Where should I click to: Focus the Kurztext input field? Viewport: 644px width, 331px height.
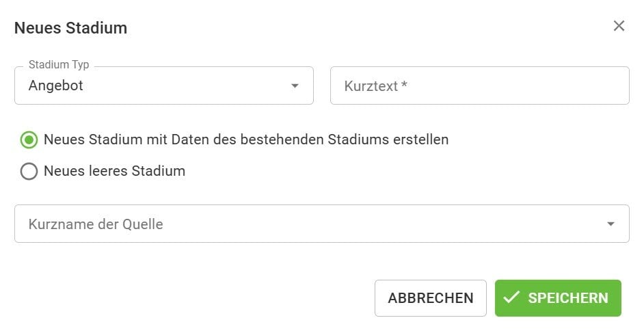(479, 85)
